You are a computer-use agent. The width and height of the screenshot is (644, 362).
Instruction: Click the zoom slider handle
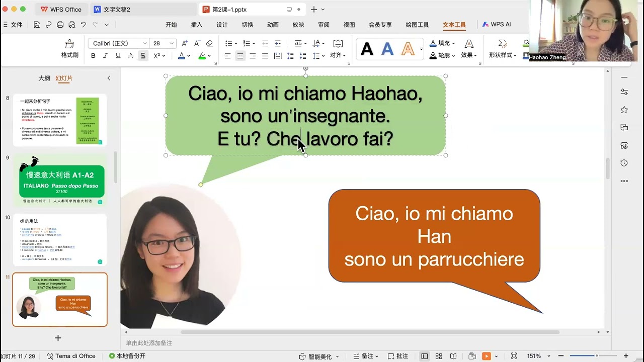click(597, 356)
